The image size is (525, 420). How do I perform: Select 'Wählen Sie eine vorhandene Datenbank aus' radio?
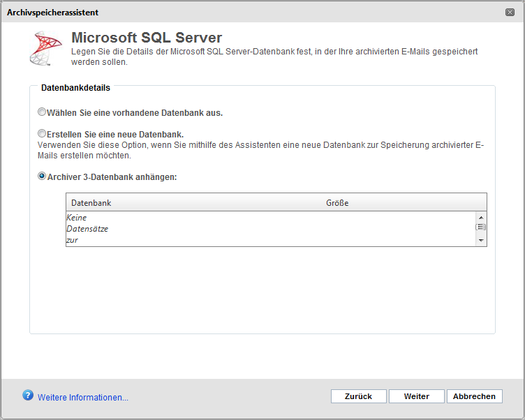41,112
